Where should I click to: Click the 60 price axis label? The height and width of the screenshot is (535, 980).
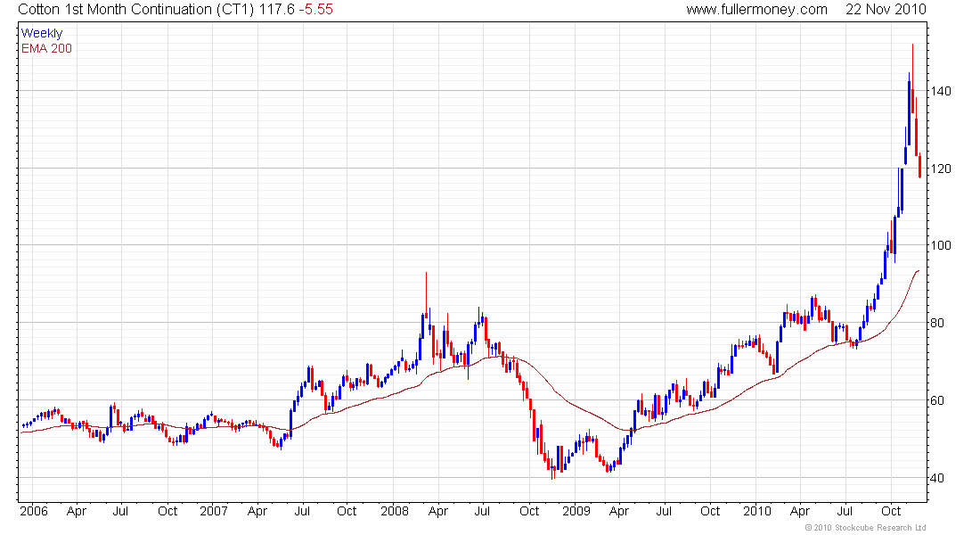938,400
